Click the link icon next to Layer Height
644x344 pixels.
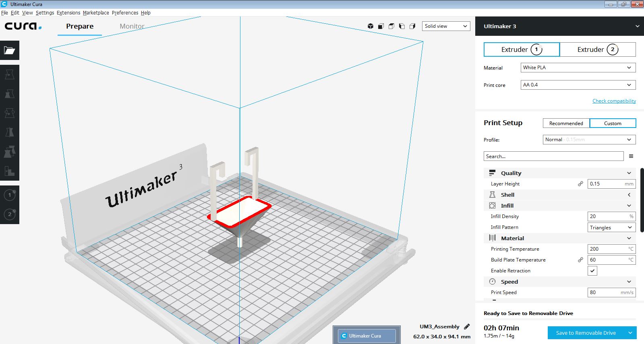[580, 184]
